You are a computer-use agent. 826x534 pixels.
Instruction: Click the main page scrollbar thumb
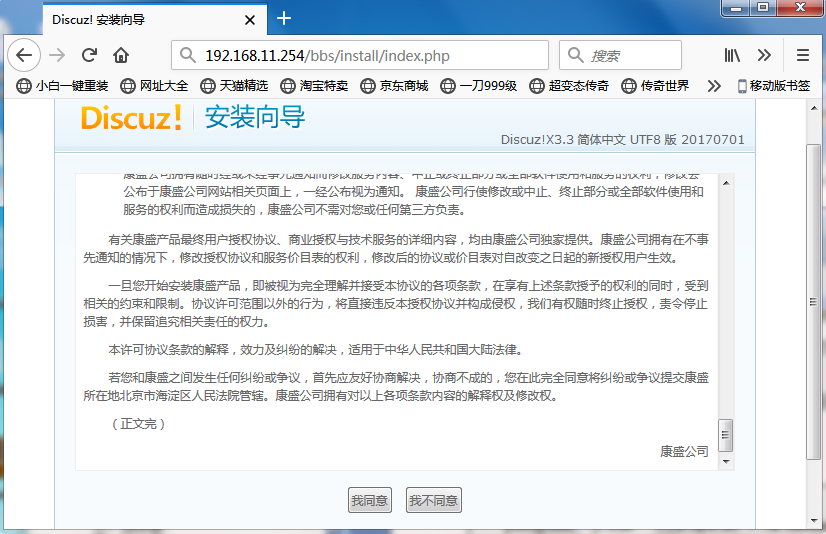(814, 302)
